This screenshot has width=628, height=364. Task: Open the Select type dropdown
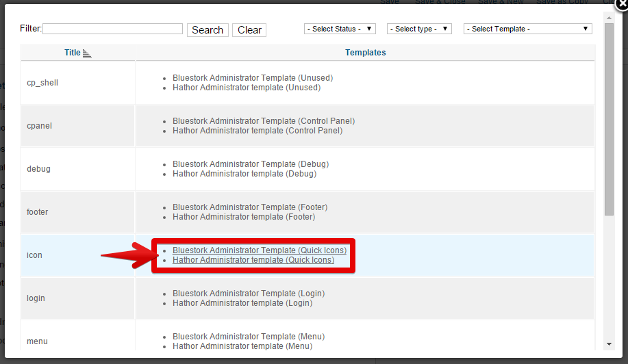[419, 29]
